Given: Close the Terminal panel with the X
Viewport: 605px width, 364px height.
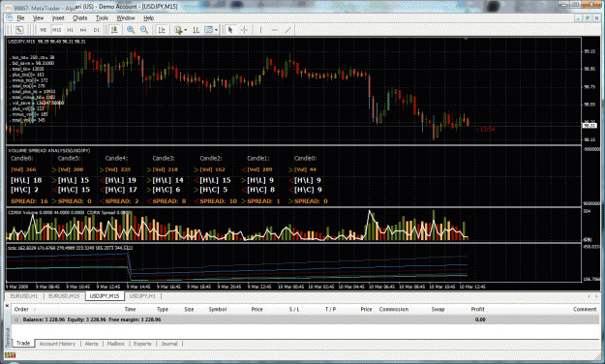Looking at the screenshot, I should coord(7,305).
